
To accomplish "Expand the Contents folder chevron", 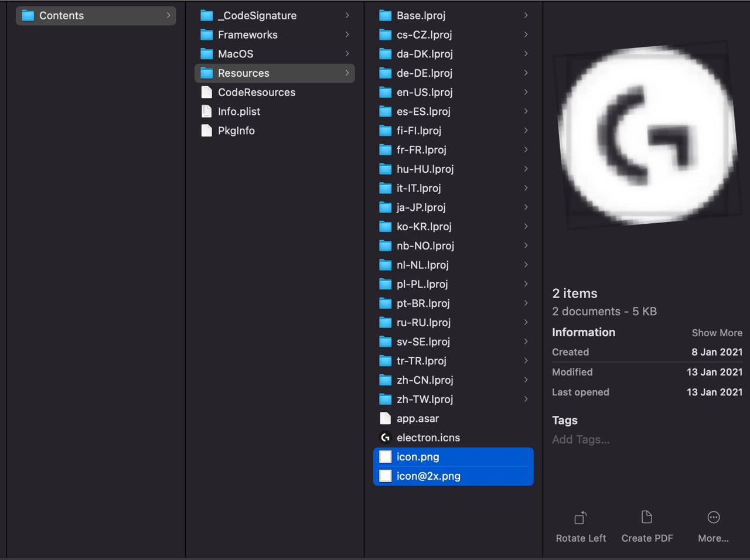I will coord(168,16).
